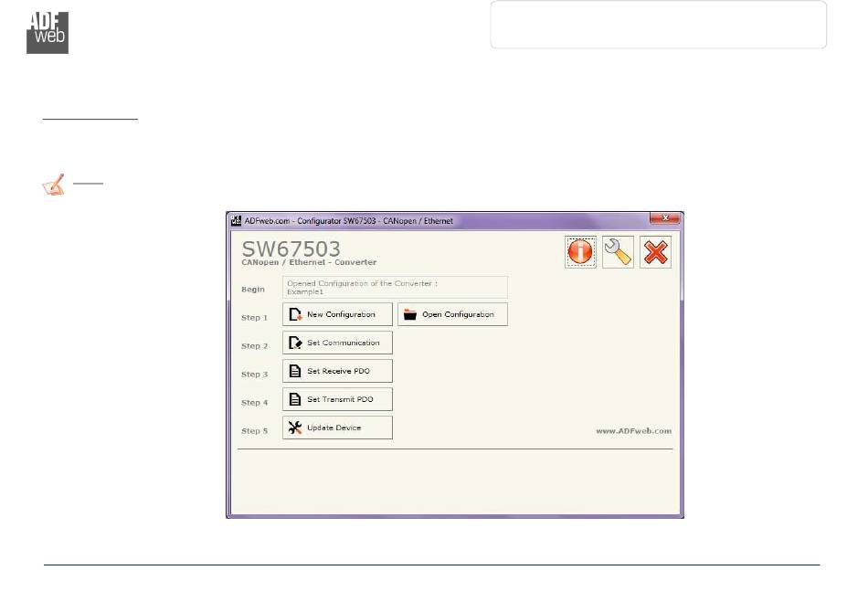Visit the www.ADFweb.com link
Screen dimensions: 868x602
[x=633, y=431]
